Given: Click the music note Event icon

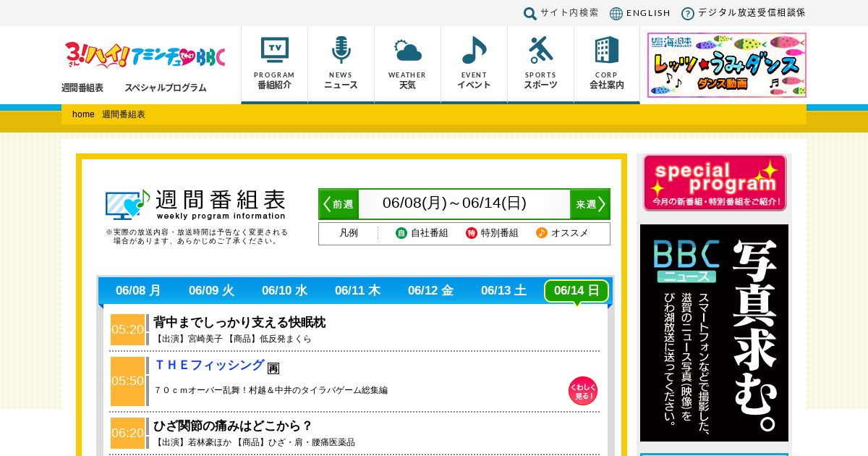Looking at the screenshot, I should (474, 51).
